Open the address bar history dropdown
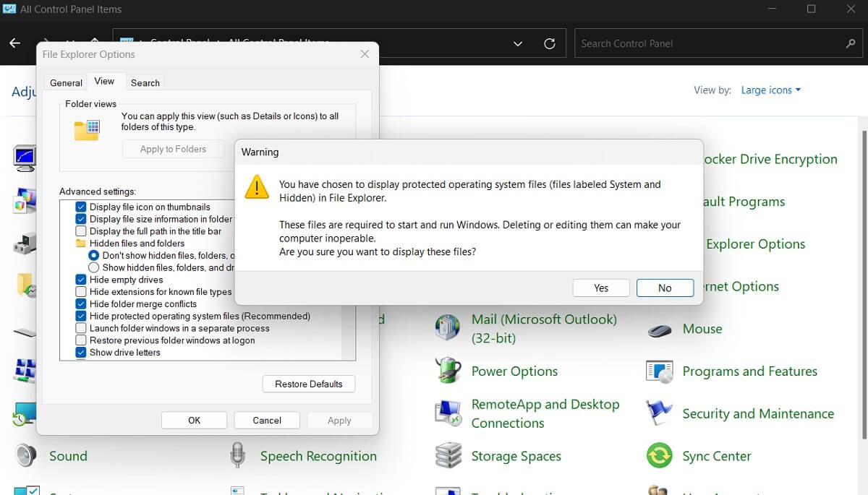The width and height of the screenshot is (868, 495). tap(517, 43)
